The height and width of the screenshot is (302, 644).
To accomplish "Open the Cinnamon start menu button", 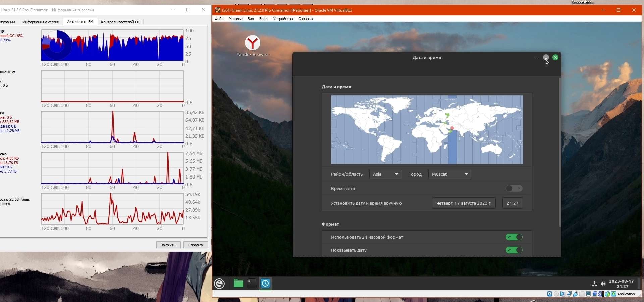I will pos(219,284).
